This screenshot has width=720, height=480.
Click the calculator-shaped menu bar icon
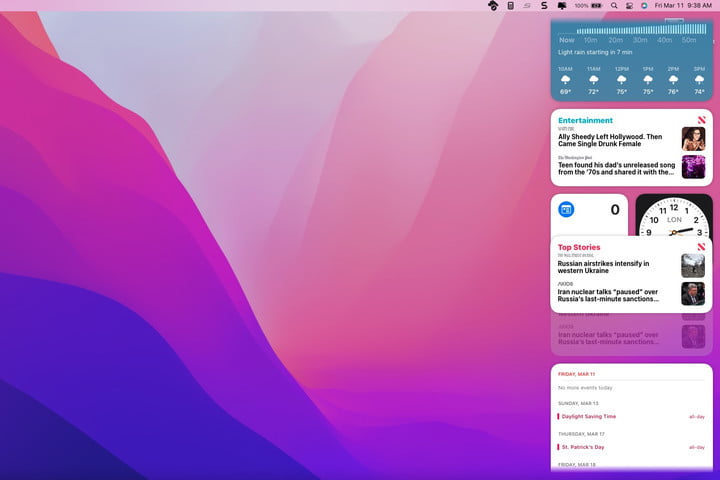[510, 6]
